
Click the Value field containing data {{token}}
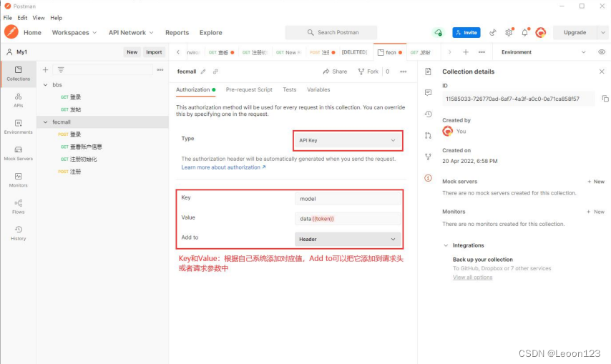pos(348,219)
